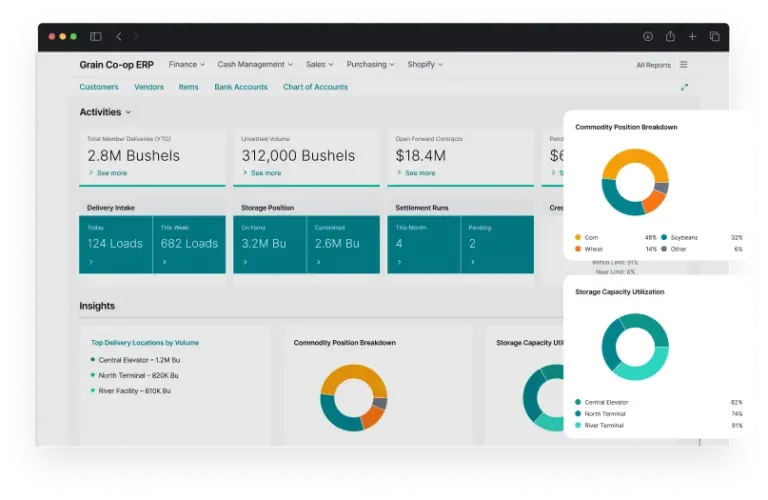Click the orange Corn legend swatch
The height and width of the screenshot is (500, 768).
click(x=578, y=237)
